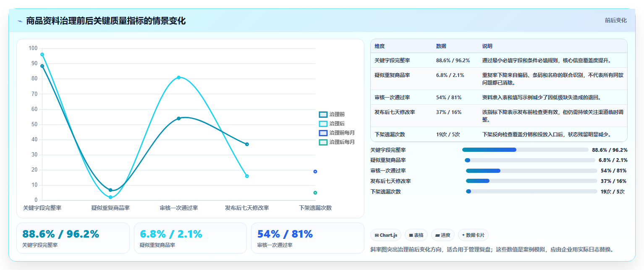
Task: Click table cell 37% / 16%
Action: coord(449,112)
